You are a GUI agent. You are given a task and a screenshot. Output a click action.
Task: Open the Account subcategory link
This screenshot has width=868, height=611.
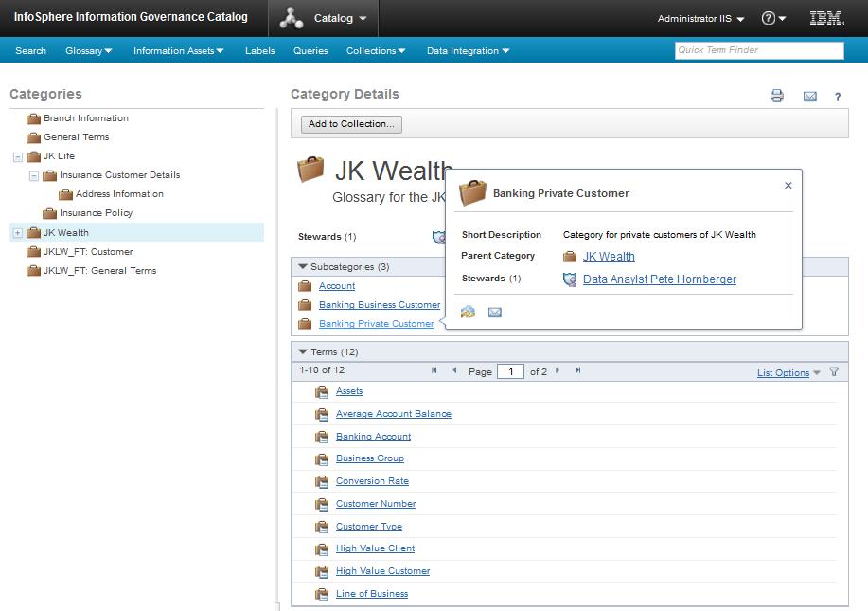(x=337, y=286)
